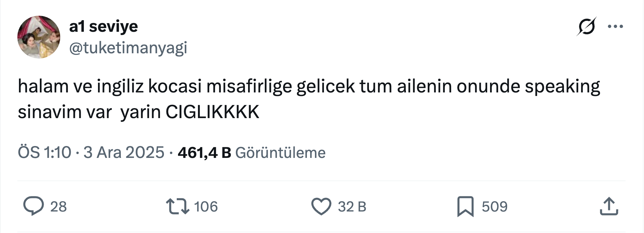The height and width of the screenshot is (233, 644).
Task: Open the @tuketimanyagi handle link
Action: click(128, 48)
